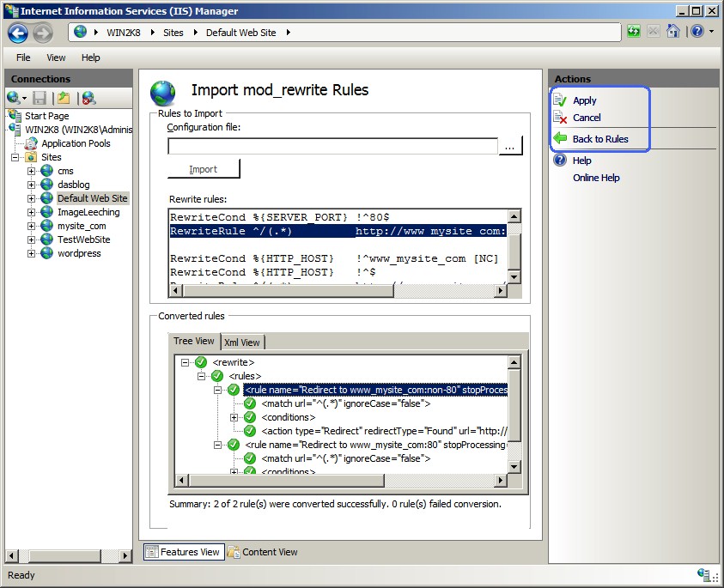
Task: Click the Start Page tree icon
Action: tap(15, 116)
